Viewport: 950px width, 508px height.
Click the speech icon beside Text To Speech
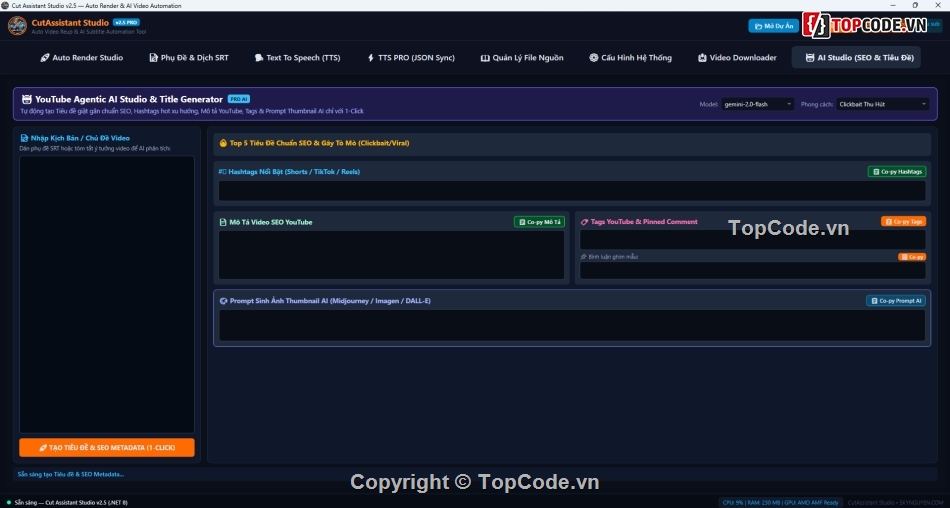(259, 58)
